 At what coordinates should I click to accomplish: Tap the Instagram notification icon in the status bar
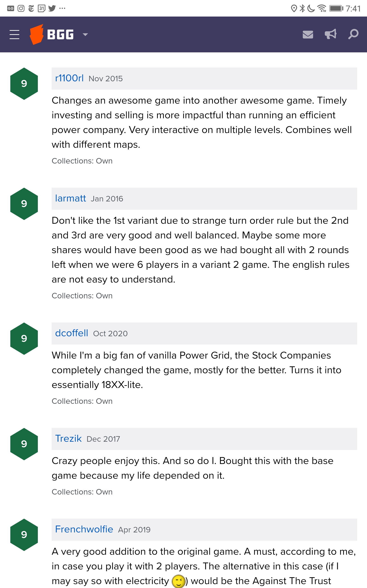tap(21, 8)
